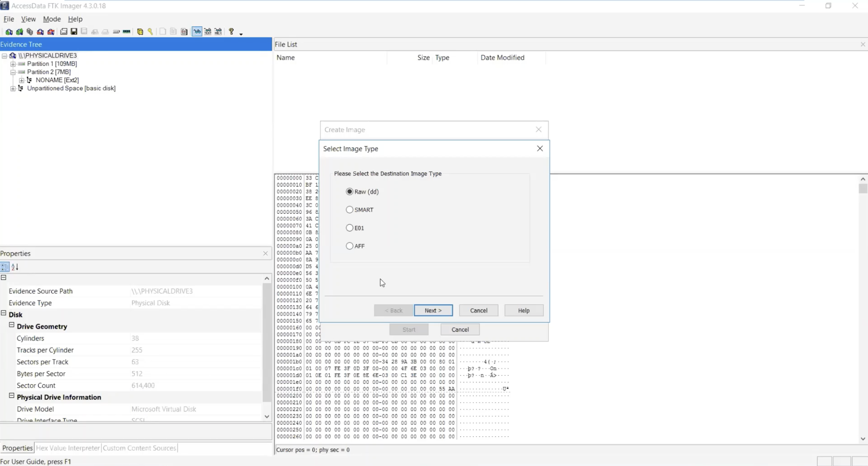Screen dimensions: 868x466
Task: Select the SMART image type
Action: 349,209
